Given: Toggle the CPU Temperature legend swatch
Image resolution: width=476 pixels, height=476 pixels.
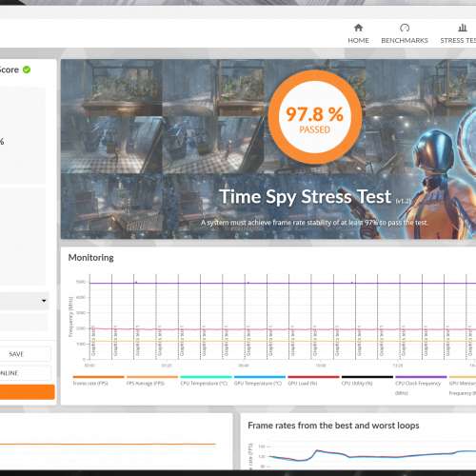Looking at the screenshot, I should coord(206,377).
